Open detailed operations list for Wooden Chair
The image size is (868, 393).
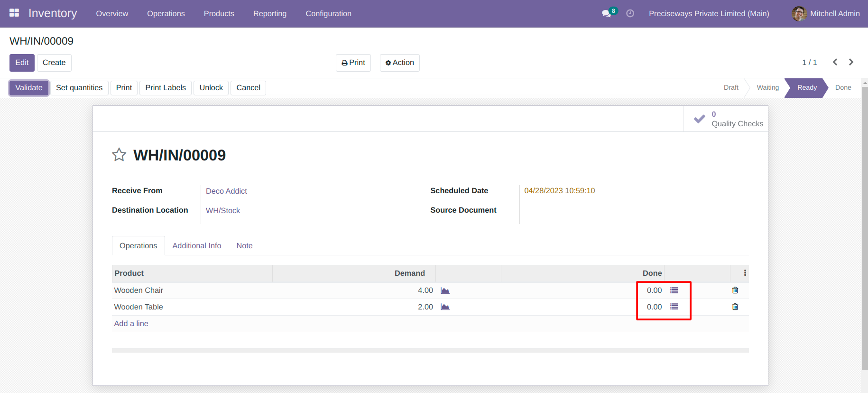click(674, 290)
